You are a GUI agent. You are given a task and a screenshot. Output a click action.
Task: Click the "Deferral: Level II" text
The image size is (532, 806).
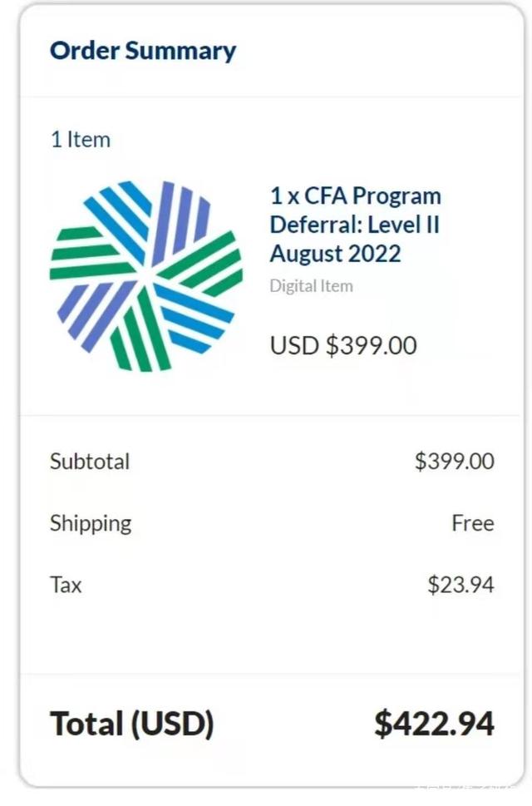[354, 225]
